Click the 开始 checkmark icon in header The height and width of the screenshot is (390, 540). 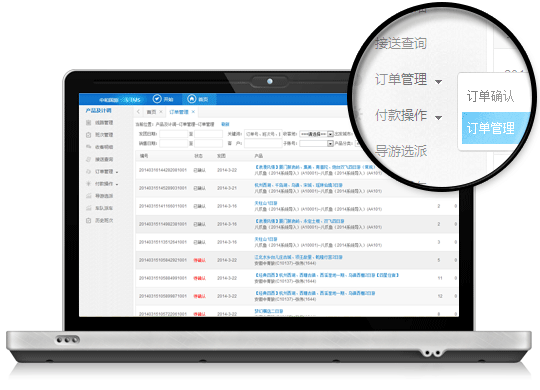pos(157,99)
